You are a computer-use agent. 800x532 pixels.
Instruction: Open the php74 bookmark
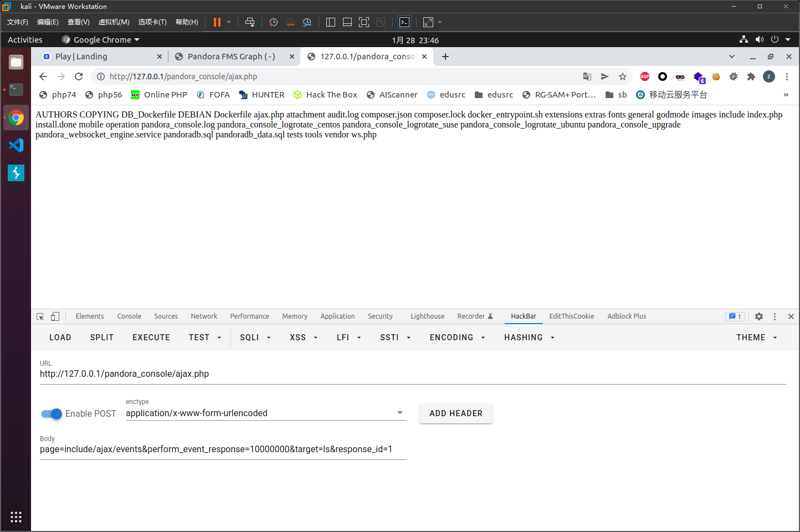tap(58, 95)
